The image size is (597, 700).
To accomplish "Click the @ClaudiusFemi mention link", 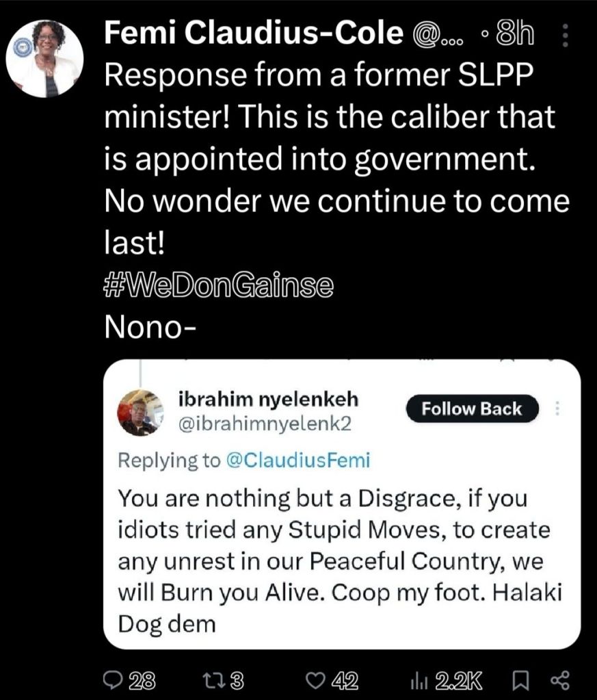I will (297, 461).
